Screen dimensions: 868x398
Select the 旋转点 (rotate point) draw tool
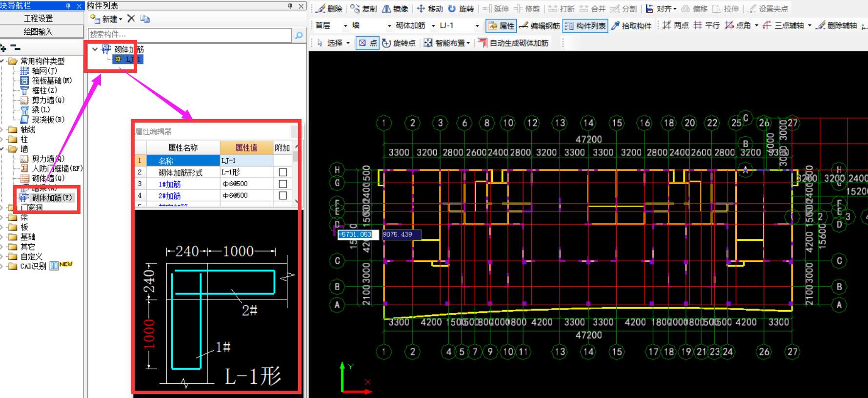click(x=399, y=43)
